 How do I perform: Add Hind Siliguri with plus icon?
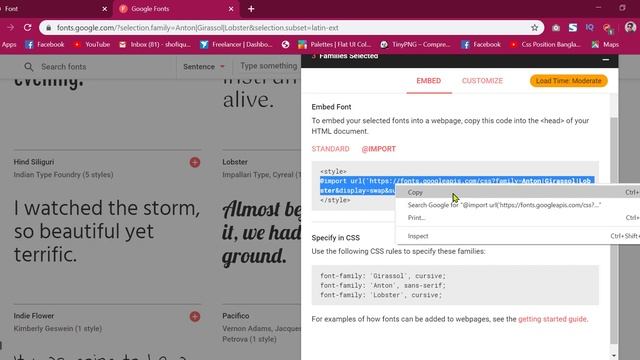(195, 162)
